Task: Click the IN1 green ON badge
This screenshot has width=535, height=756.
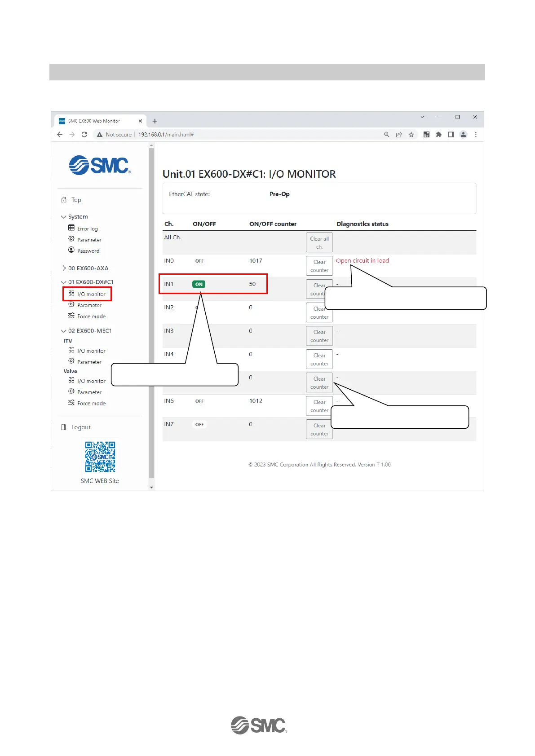Action: point(199,284)
